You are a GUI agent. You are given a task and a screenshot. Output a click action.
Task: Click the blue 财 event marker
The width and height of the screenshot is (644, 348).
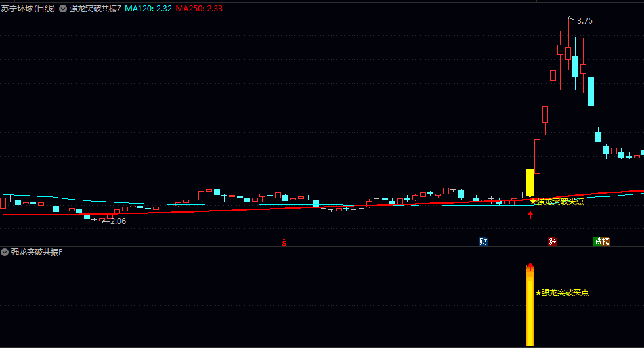click(483, 242)
